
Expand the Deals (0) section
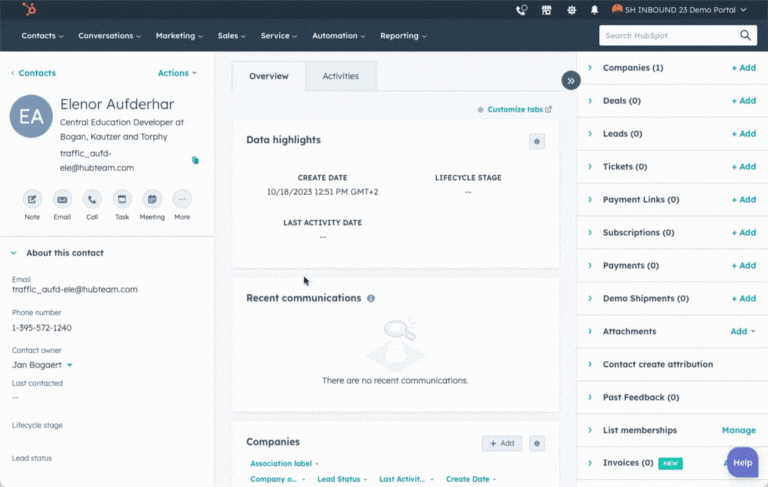pos(590,100)
